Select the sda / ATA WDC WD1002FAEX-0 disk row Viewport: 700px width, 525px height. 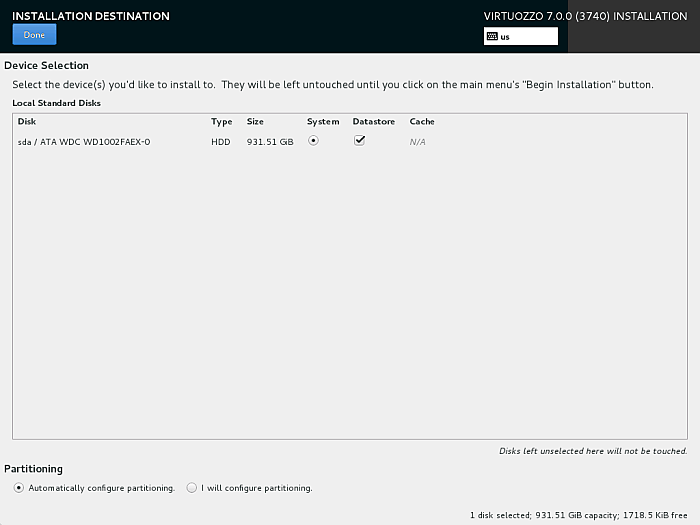pyautogui.click(x=84, y=142)
